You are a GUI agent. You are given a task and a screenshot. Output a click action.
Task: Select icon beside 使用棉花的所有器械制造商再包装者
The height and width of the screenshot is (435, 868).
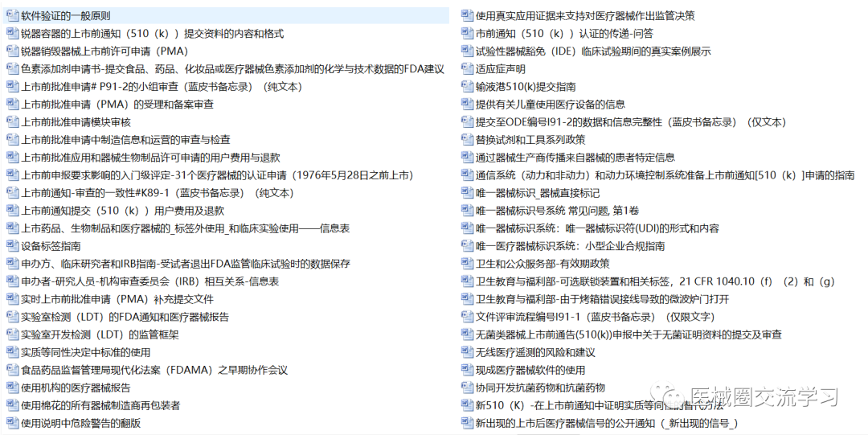12,405
